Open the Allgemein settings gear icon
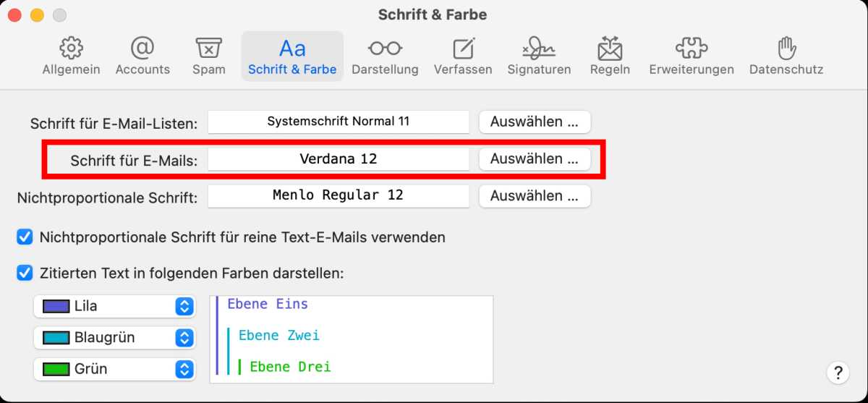The height and width of the screenshot is (403, 868). pyautogui.click(x=71, y=48)
